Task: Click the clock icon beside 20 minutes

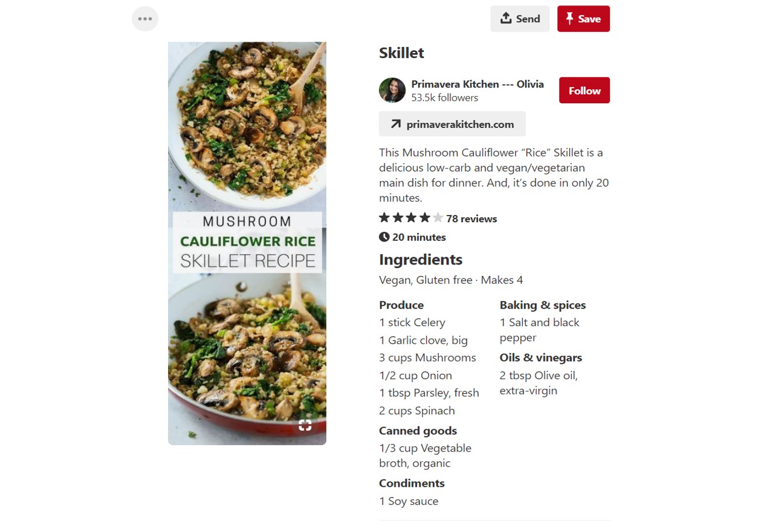Action: click(384, 237)
